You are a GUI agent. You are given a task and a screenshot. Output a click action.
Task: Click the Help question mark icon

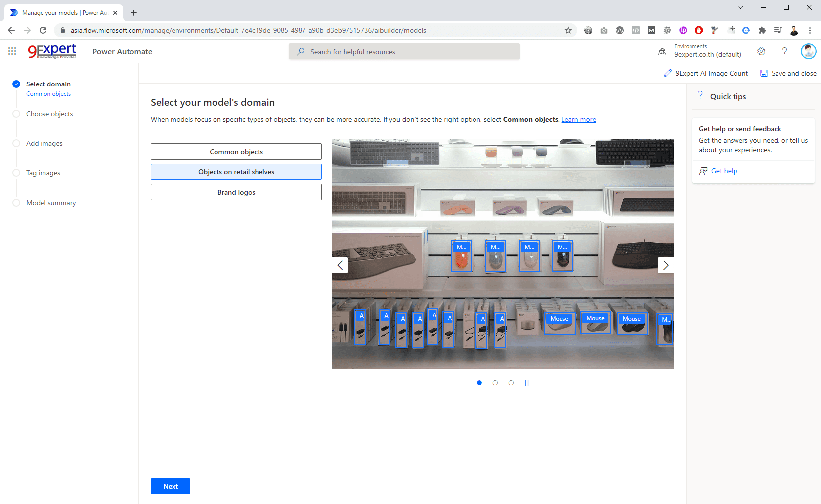click(785, 51)
